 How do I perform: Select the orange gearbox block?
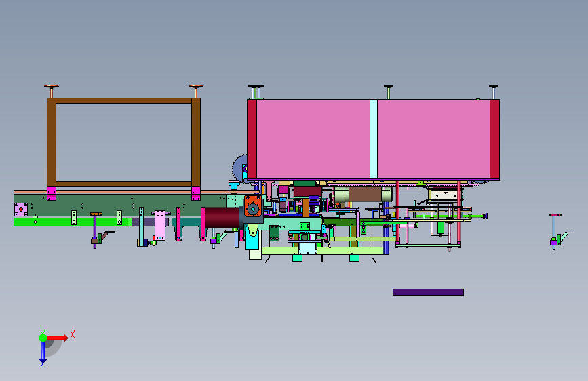coord(253,206)
